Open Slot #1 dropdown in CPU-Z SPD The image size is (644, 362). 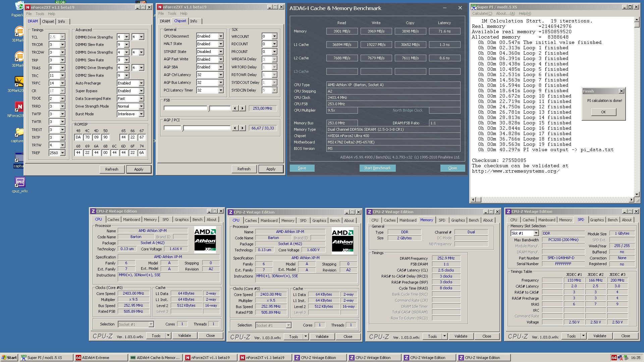pyautogui.click(x=536, y=233)
